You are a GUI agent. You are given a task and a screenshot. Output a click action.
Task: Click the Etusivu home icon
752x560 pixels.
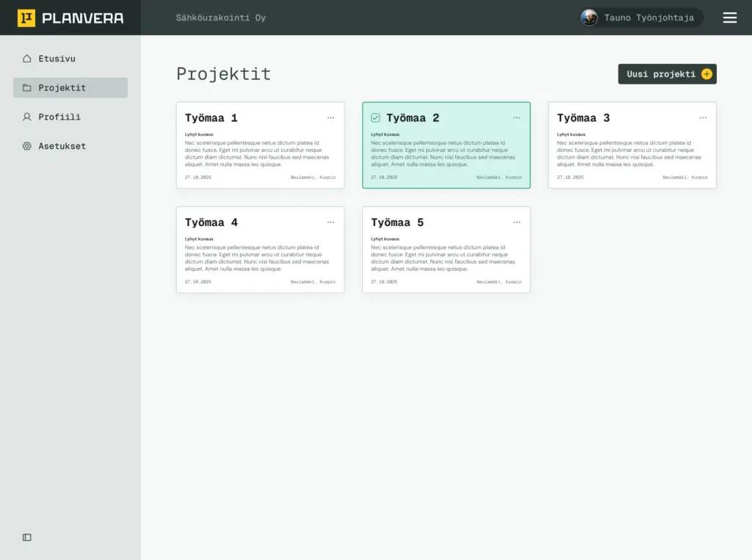(27, 59)
